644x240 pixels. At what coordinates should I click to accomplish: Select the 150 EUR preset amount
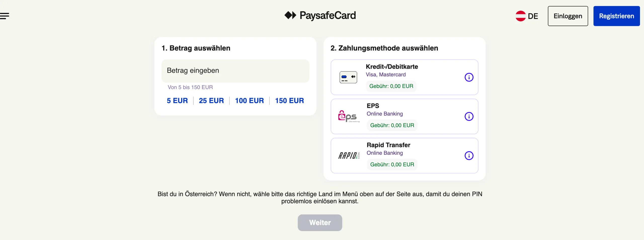point(289,100)
